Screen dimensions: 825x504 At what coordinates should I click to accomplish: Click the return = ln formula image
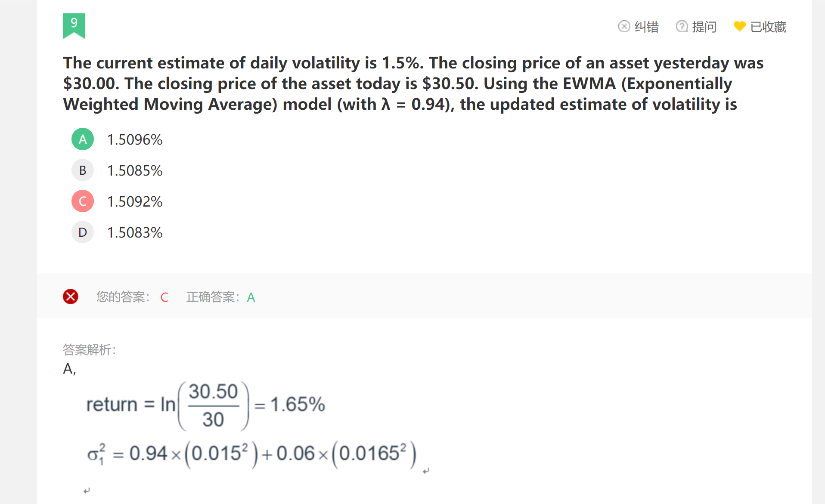(206, 405)
